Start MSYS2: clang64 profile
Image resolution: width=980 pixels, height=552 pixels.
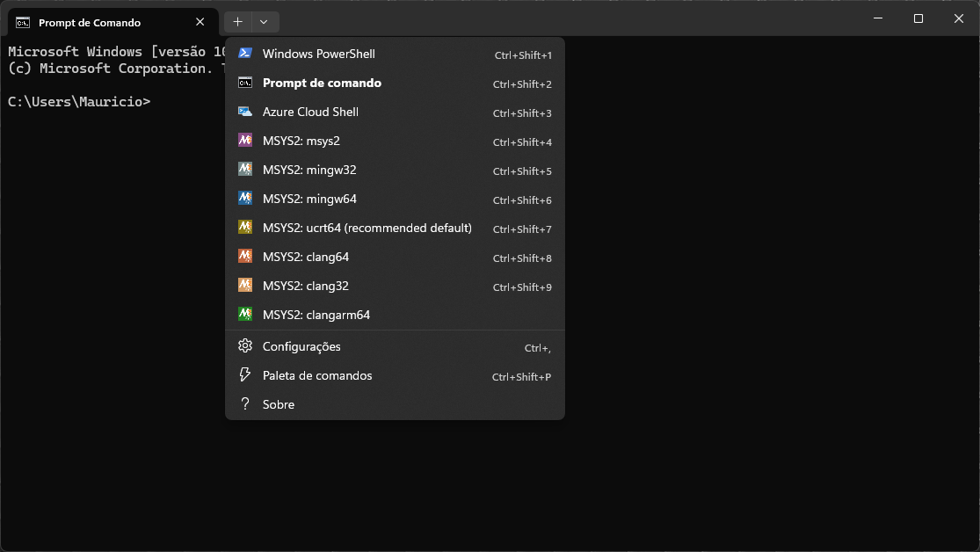(306, 257)
